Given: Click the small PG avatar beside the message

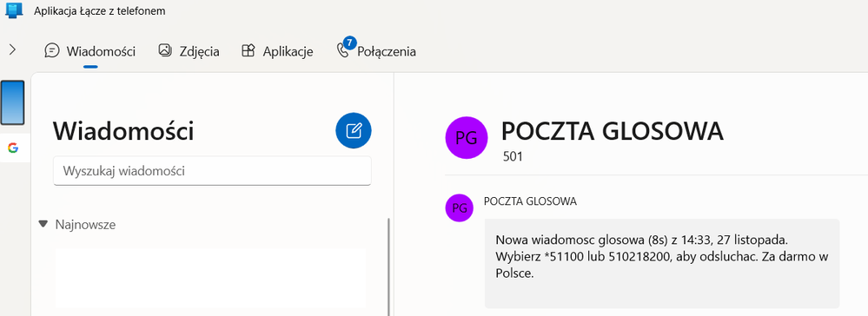Looking at the screenshot, I should point(460,208).
